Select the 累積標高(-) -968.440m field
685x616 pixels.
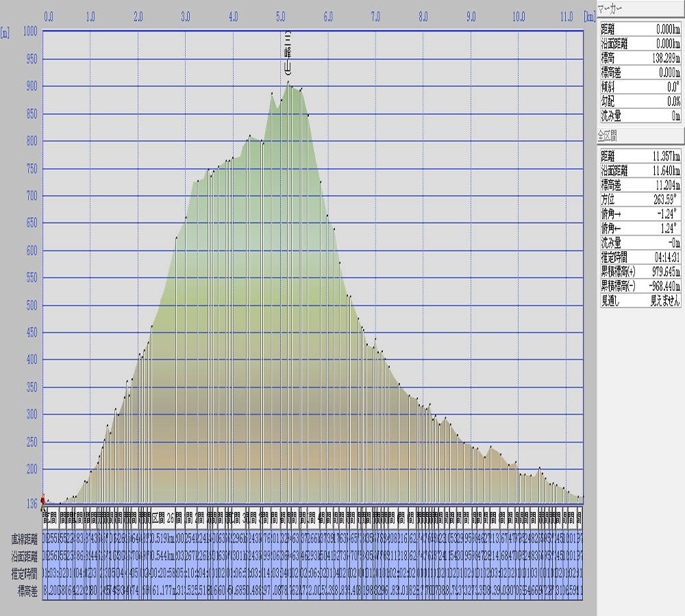[640, 286]
